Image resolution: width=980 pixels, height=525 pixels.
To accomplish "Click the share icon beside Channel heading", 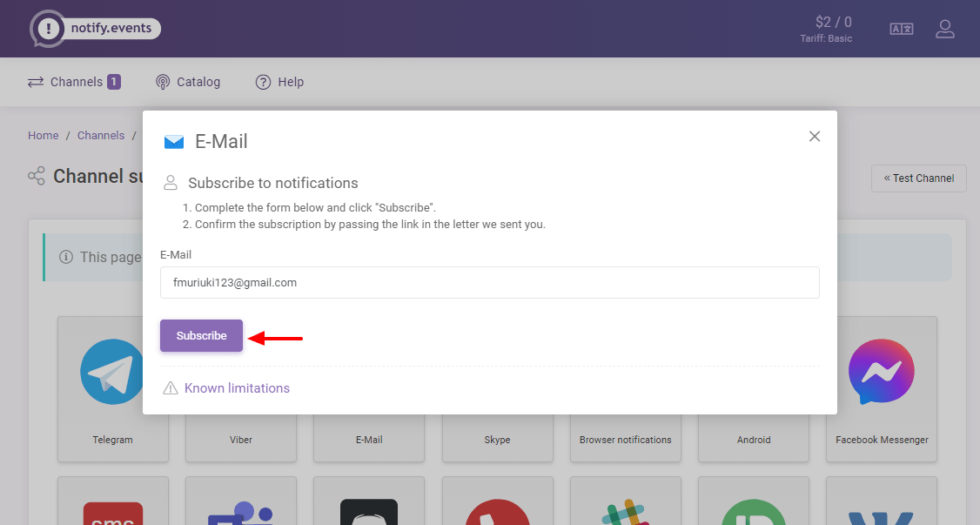I will click(37, 176).
